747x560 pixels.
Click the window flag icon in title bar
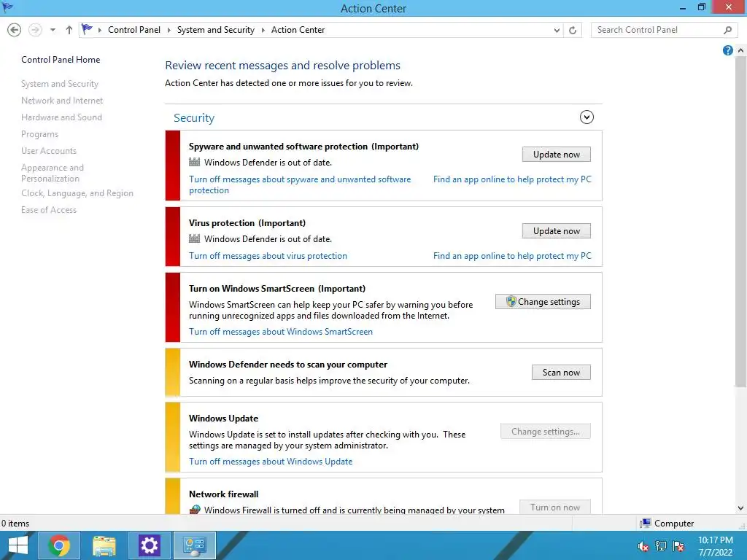(x=7, y=7)
